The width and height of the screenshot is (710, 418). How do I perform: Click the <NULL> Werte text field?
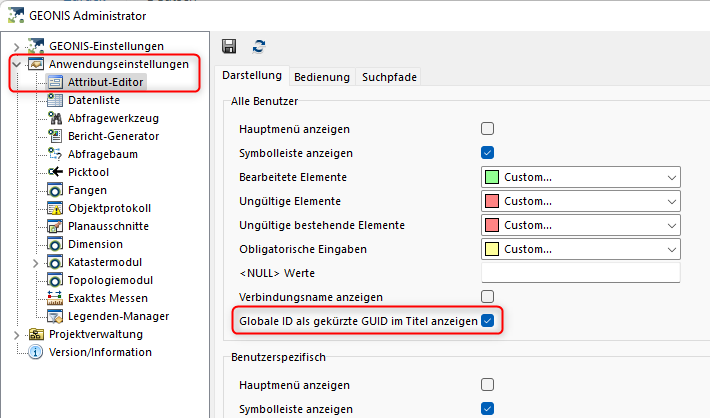(x=580, y=273)
